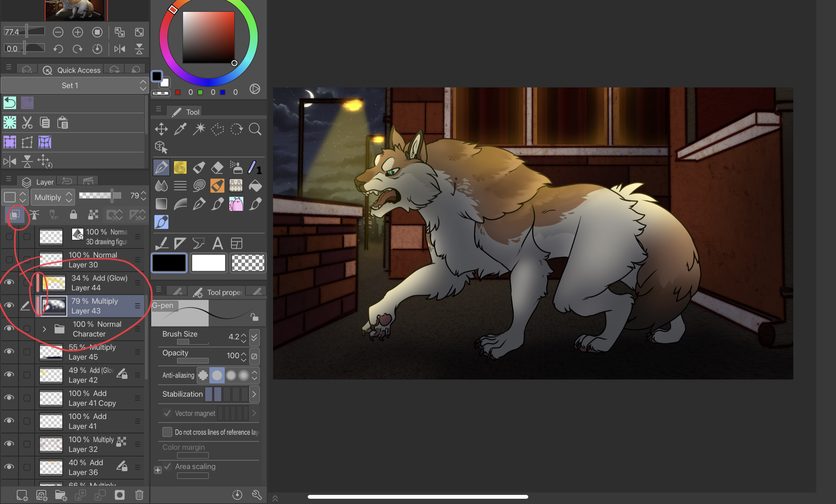Check 'Do not cross lines of reference layer'
This screenshot has height=504, width=836.
(x=167, y=432)
